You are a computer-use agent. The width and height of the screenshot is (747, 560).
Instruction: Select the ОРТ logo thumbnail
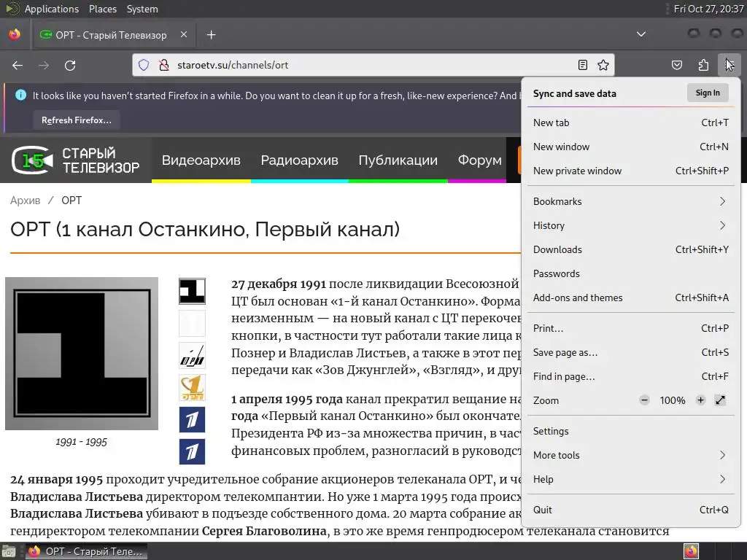pyautogui.click(x=192, y=355)
